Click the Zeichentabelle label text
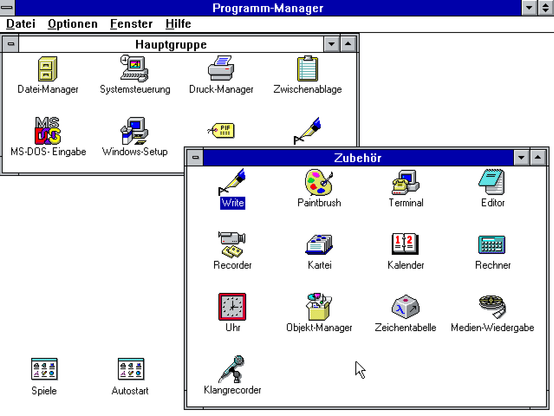The width and height of the screenshot is (554, 416). tap(405, 328)
